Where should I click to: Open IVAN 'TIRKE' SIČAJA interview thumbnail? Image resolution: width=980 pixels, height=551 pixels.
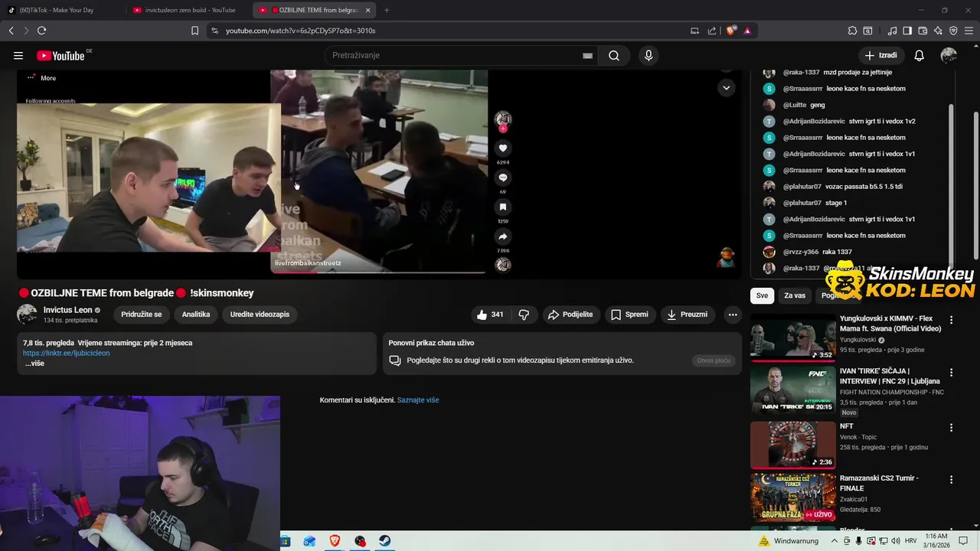click(x=793, y=390)
